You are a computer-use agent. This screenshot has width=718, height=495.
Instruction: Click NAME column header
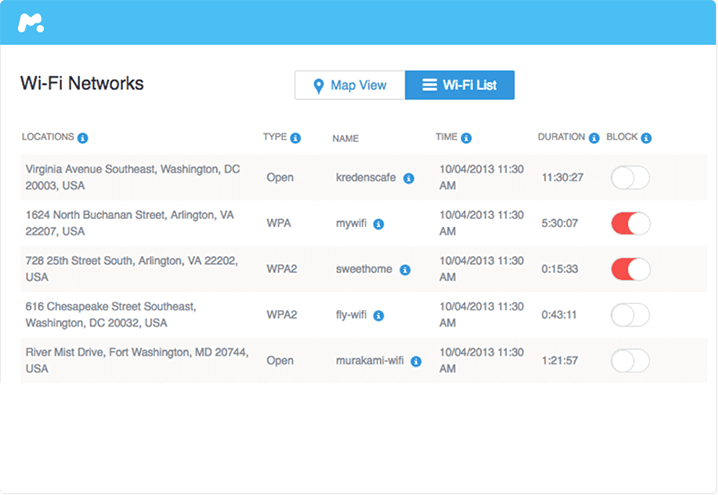345,138
